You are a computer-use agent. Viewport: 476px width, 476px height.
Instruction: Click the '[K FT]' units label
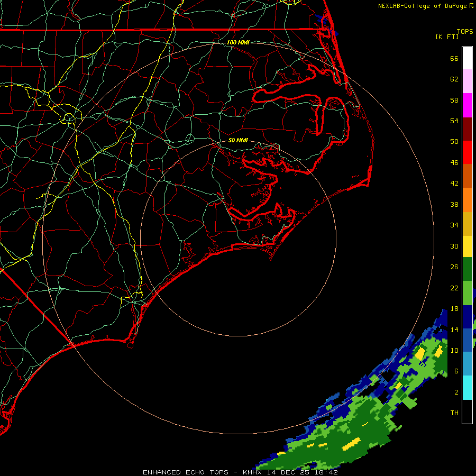(447, 36)
